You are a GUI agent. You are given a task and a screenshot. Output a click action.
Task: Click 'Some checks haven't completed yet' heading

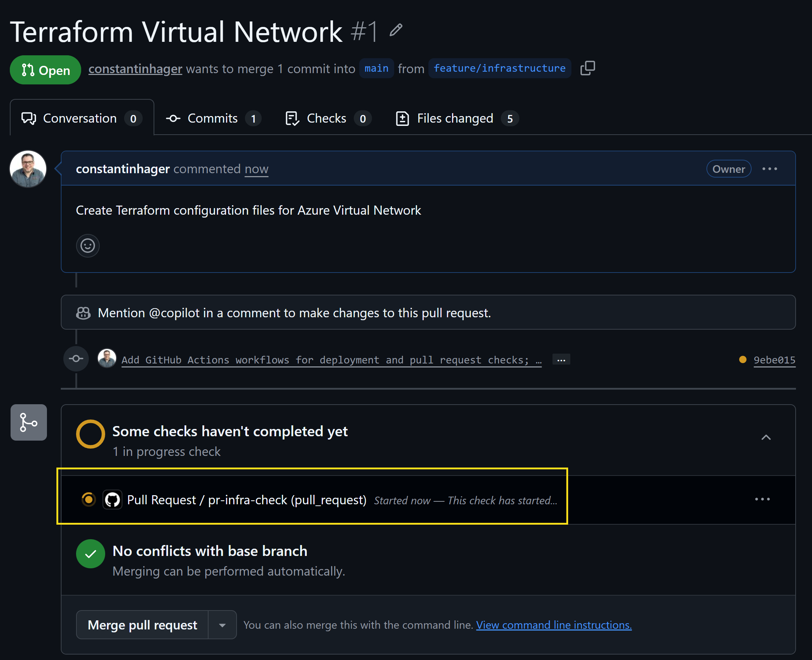point(230,431)
